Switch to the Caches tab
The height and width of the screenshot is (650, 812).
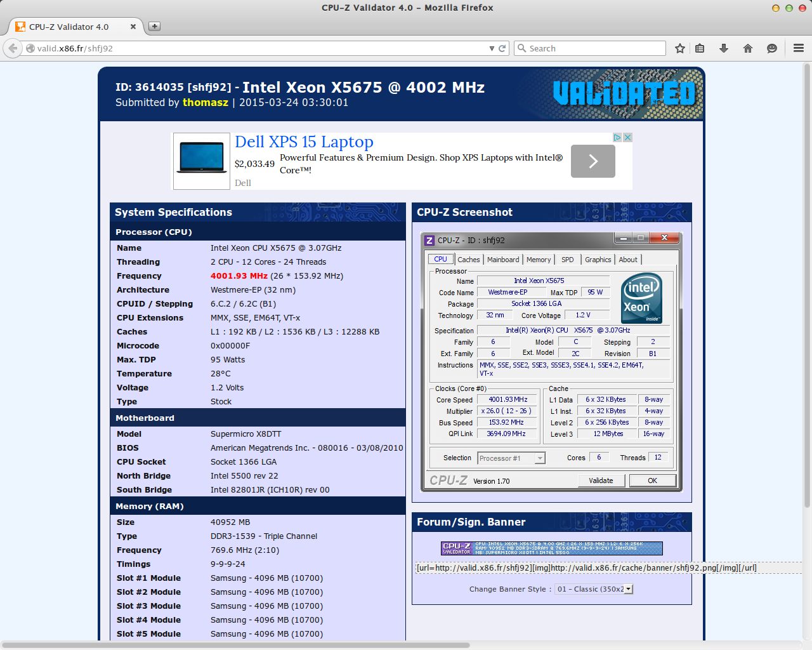(x=469, y=260)
